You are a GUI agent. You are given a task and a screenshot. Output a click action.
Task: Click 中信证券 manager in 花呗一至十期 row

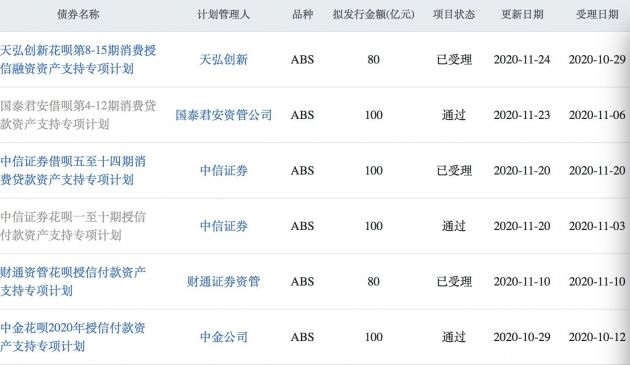(224, 226)
